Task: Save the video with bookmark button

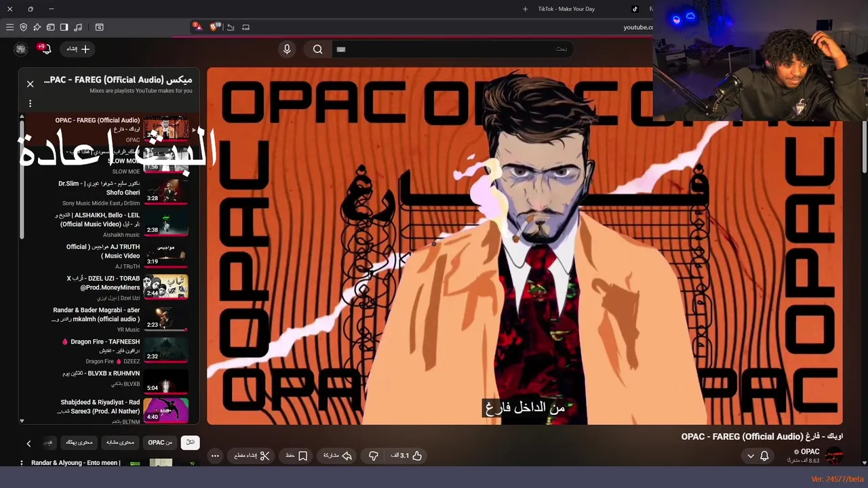Action: coord(296,456)
